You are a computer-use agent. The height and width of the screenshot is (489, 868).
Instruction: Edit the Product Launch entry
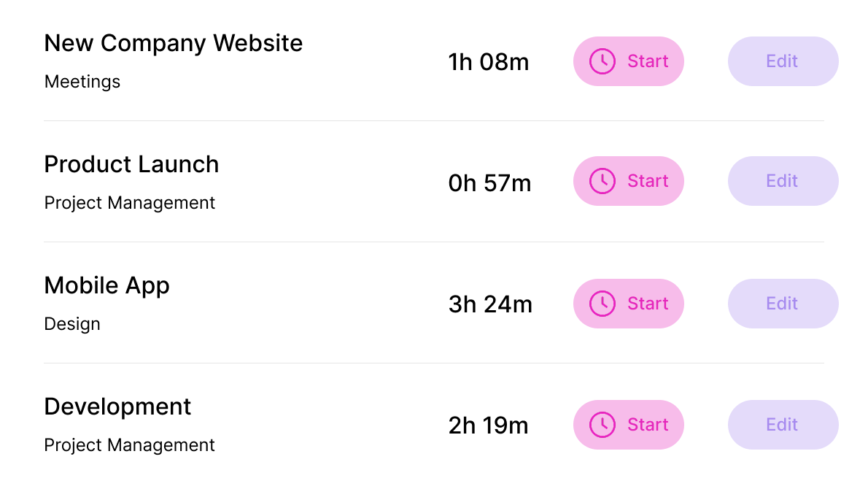[x=783, y=181]
